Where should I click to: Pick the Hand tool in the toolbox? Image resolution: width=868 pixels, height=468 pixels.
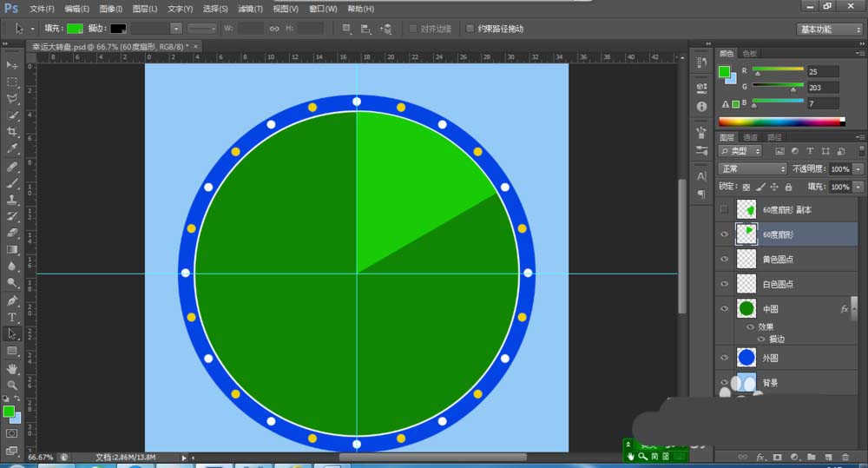(12, 368)
